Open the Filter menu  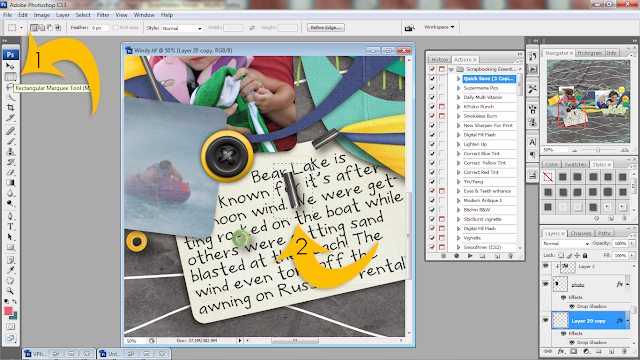pyautogui.click(x=103, y=15)
